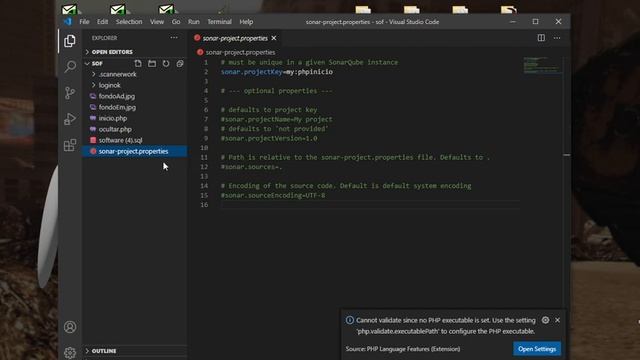Viewport: 640px width, 360px height.
Task: Open Explorer views and more actions menu
Action: 174,38
